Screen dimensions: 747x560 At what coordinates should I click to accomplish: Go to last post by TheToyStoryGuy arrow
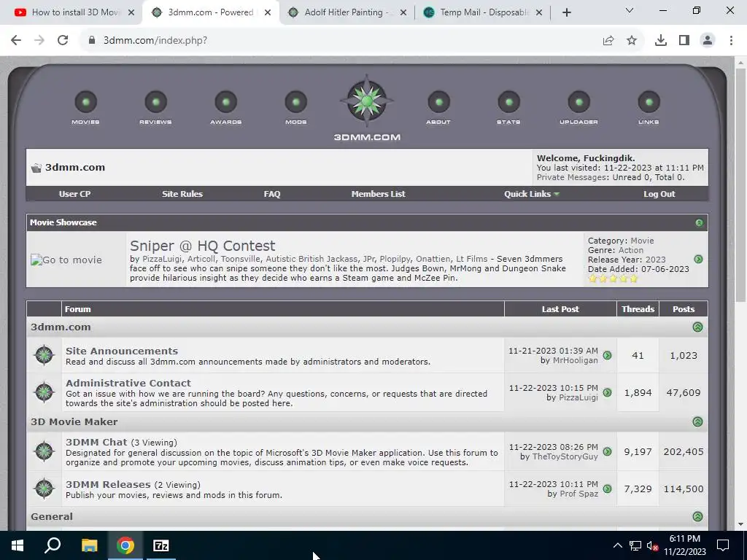click(607, 451)
